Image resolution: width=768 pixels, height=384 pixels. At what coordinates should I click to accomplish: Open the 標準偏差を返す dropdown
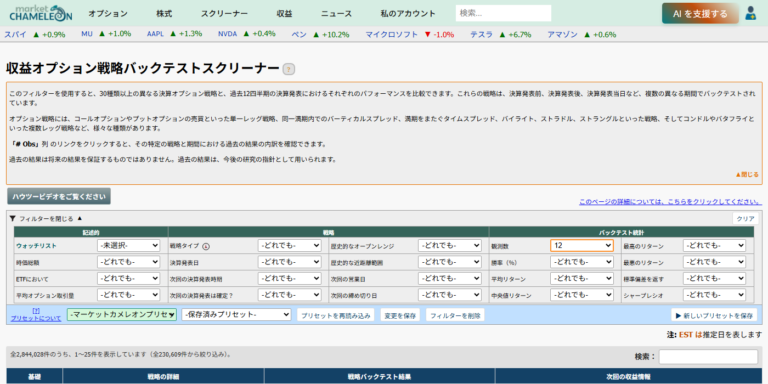715,279
